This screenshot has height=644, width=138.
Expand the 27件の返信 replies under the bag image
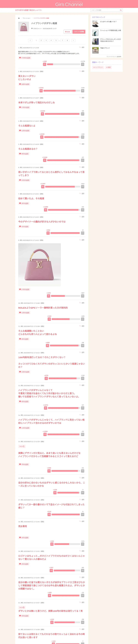(24, 289)
